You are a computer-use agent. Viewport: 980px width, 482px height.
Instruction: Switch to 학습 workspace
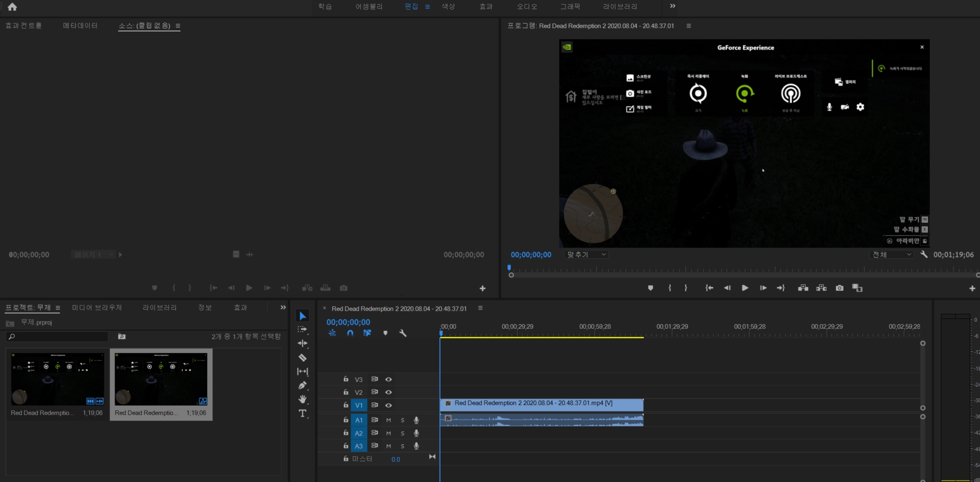pyautogui.click(x=325, y=7)
